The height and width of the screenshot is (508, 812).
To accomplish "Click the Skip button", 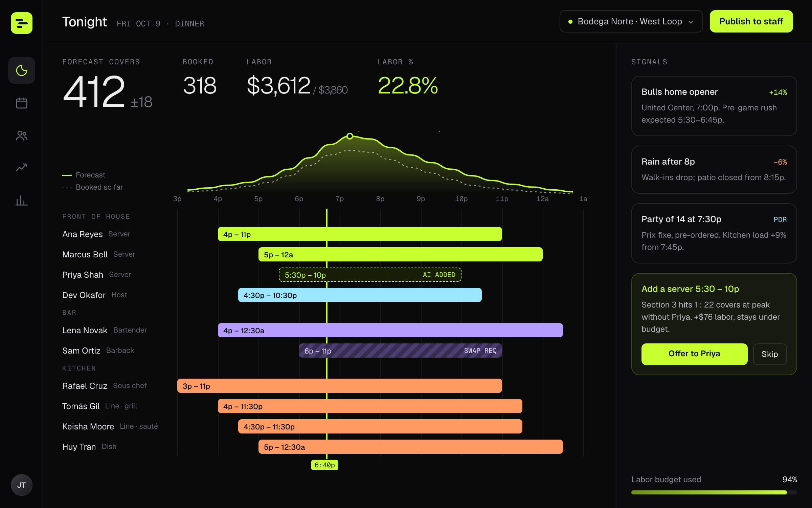I will click(x=770, y=354).
